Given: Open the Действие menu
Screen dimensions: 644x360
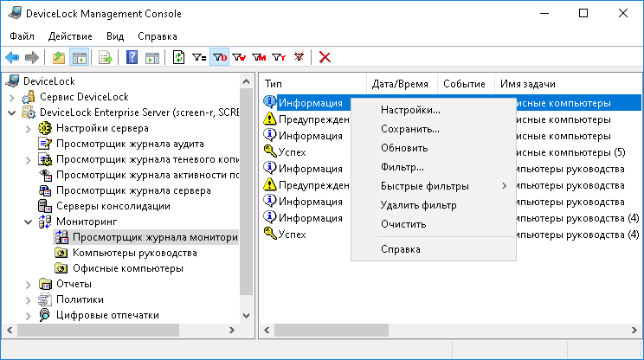Looking at the screenshot, I should pyautogui.click(x=70, y=36).
